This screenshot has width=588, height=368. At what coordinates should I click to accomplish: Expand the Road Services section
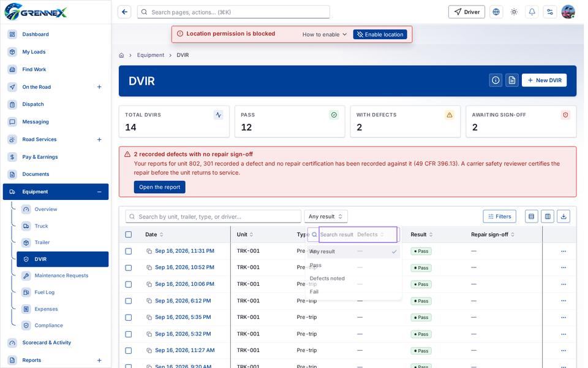(99, 139)
